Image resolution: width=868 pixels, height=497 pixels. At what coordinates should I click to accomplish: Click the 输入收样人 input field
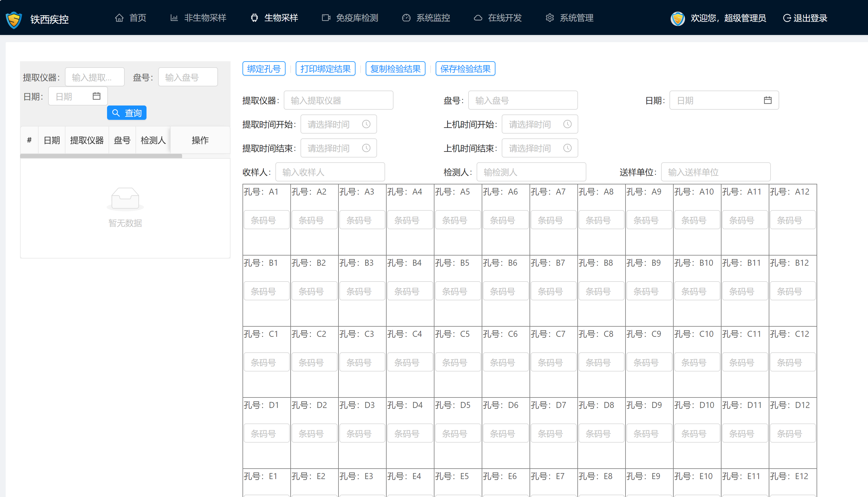330,172
